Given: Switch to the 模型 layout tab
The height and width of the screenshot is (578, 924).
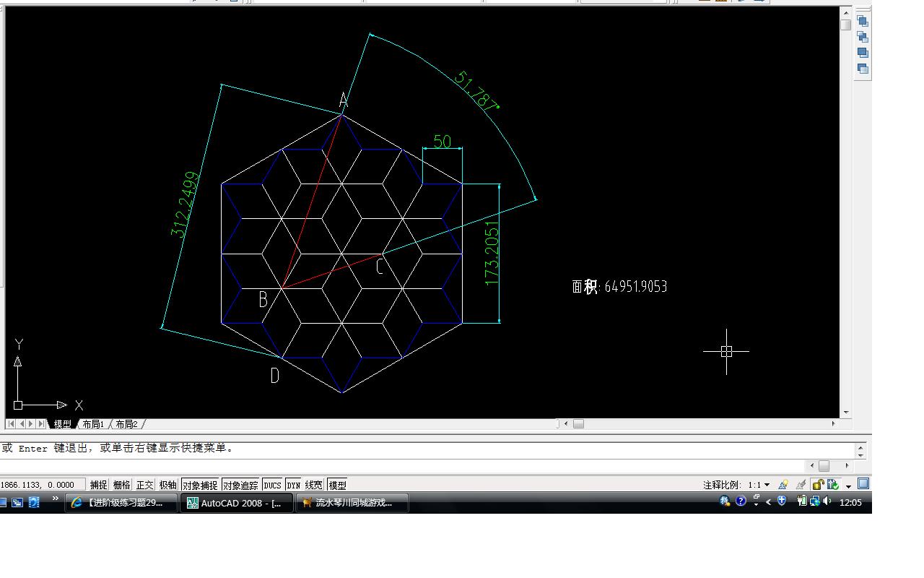Looking at the screenshot, I should (x=63, y=424).
